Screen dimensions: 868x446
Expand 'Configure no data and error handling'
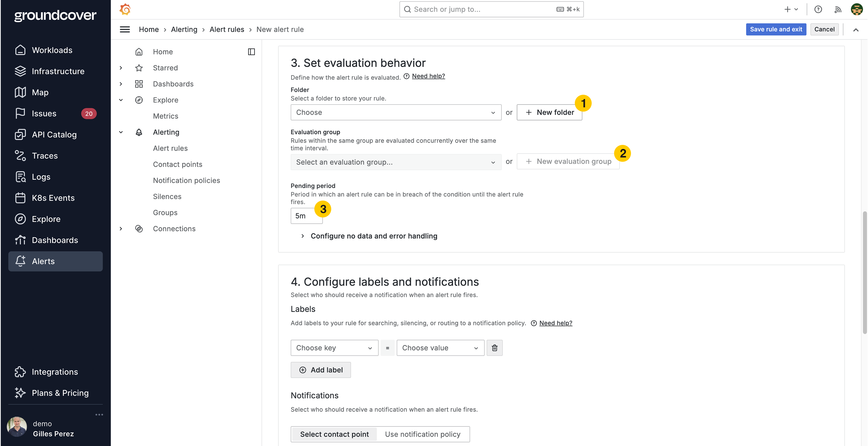[x=374, y=236]
